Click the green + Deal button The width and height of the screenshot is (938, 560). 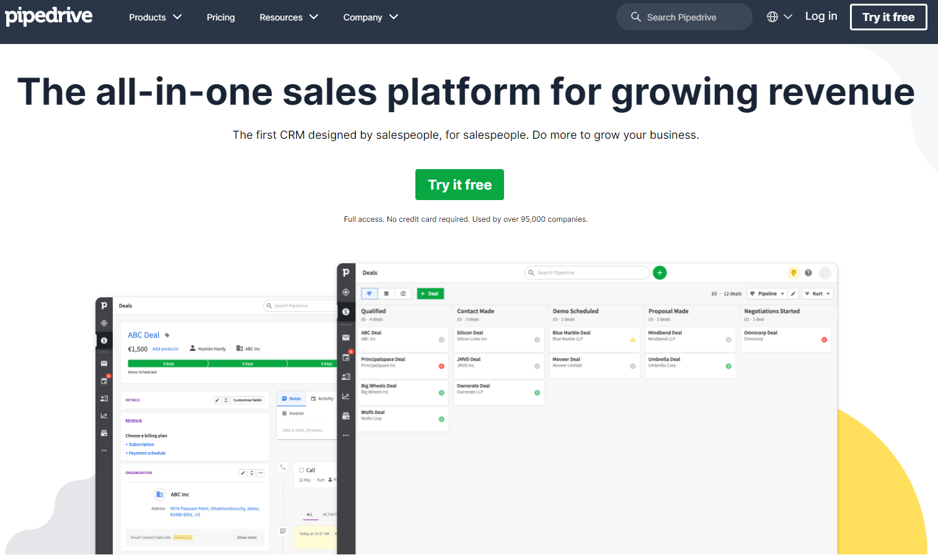tap(430, 294)
